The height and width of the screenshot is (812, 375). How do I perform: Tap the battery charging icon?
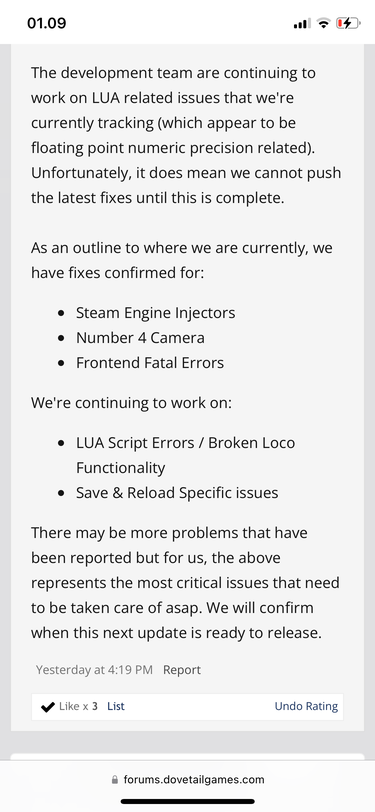click(x=348, y=23)
